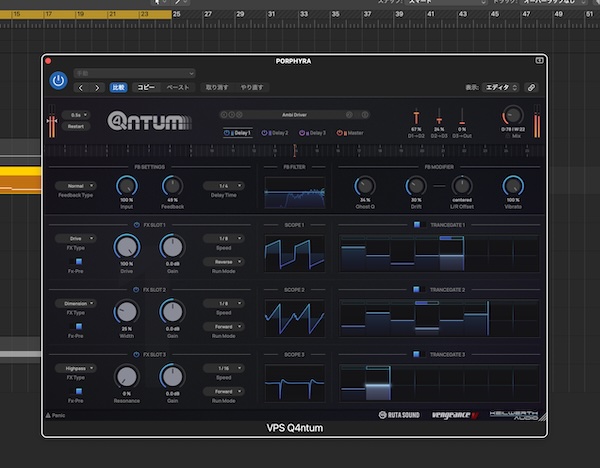600x468 pixels.
Task: Click the やり直す redo button
Action: 251,88
